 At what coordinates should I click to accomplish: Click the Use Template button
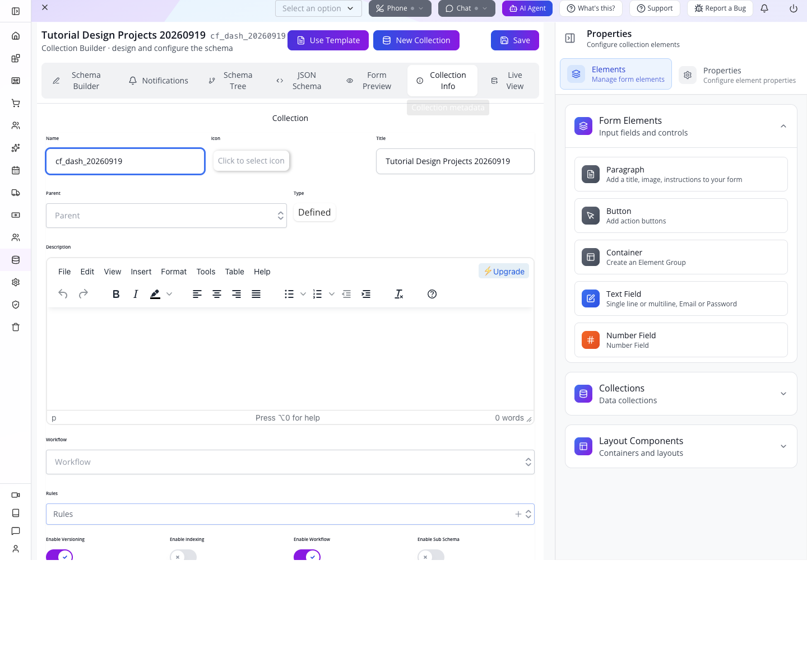328,40
